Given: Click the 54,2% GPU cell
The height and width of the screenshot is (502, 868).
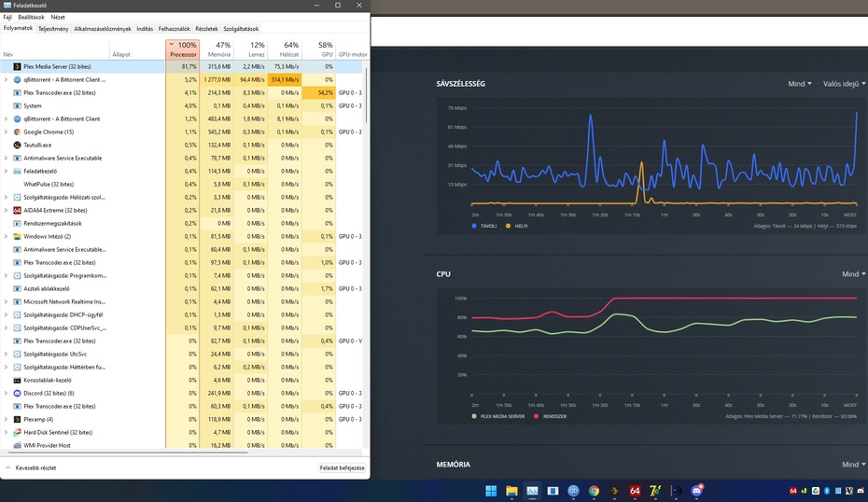Looking at the screenshot, I should click(x=319, y=93).
